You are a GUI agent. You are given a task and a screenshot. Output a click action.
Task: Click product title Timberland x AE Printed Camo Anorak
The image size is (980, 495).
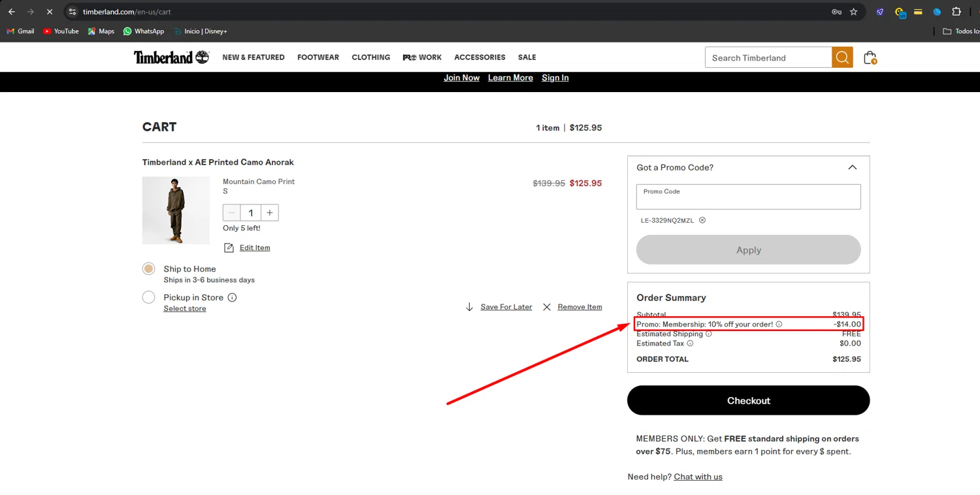pos(218,162)
